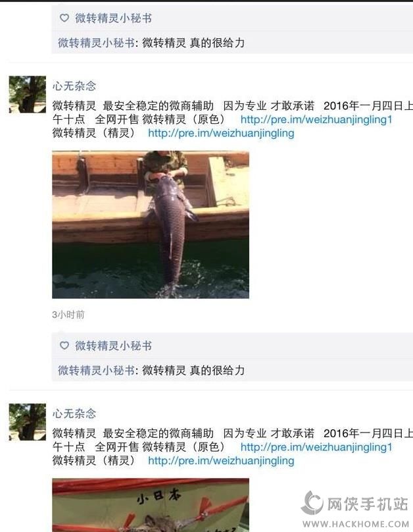Viewport: 413px width, 532px height.
Task: Open the fish and boat photo
Action: 151,225
